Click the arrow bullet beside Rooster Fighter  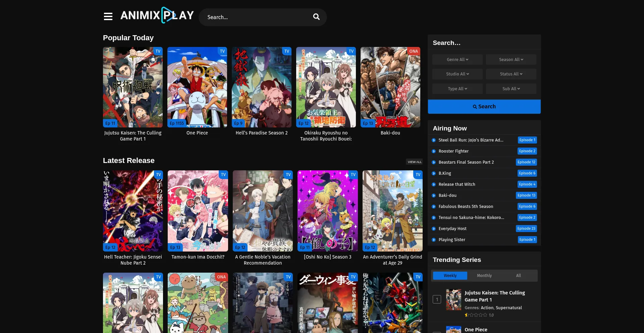434,151
